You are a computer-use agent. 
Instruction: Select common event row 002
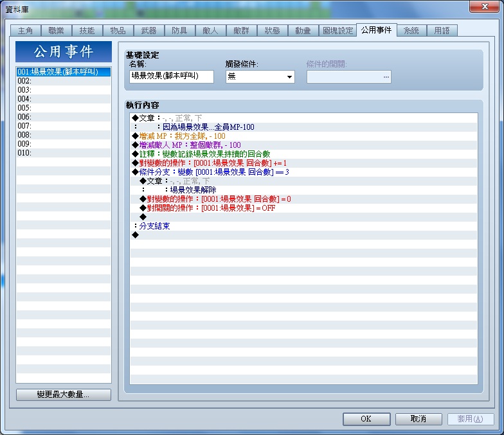coord(63,81)
